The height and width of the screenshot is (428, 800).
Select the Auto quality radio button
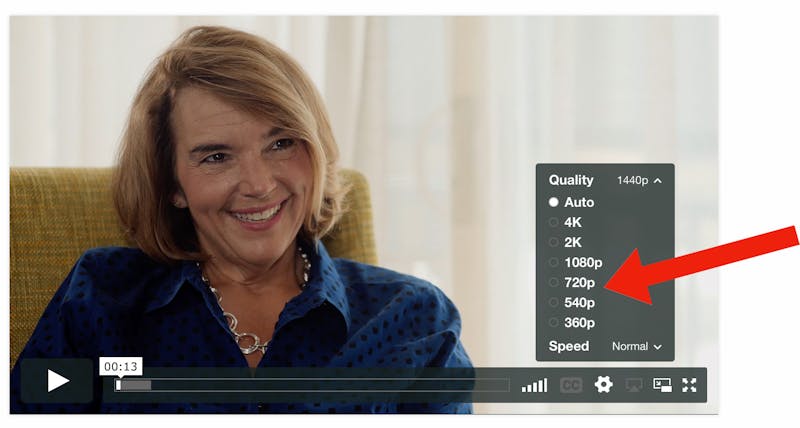click(x=554, y=202)
